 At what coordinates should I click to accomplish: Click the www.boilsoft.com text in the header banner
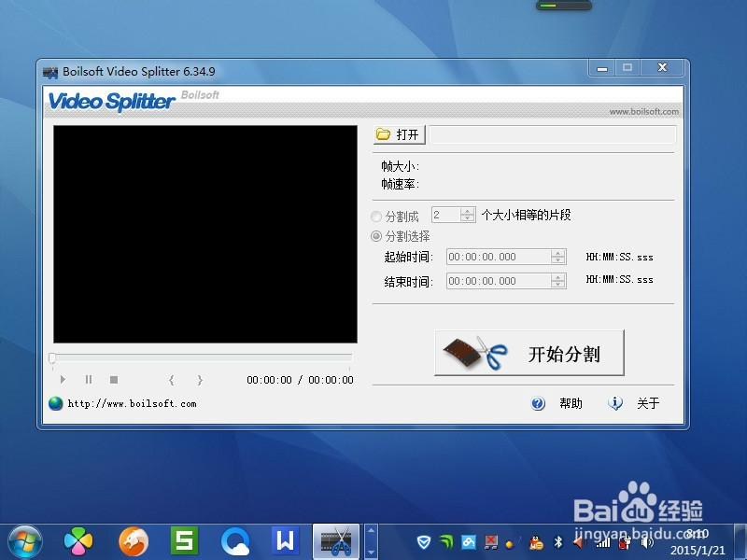click(644, 111)
